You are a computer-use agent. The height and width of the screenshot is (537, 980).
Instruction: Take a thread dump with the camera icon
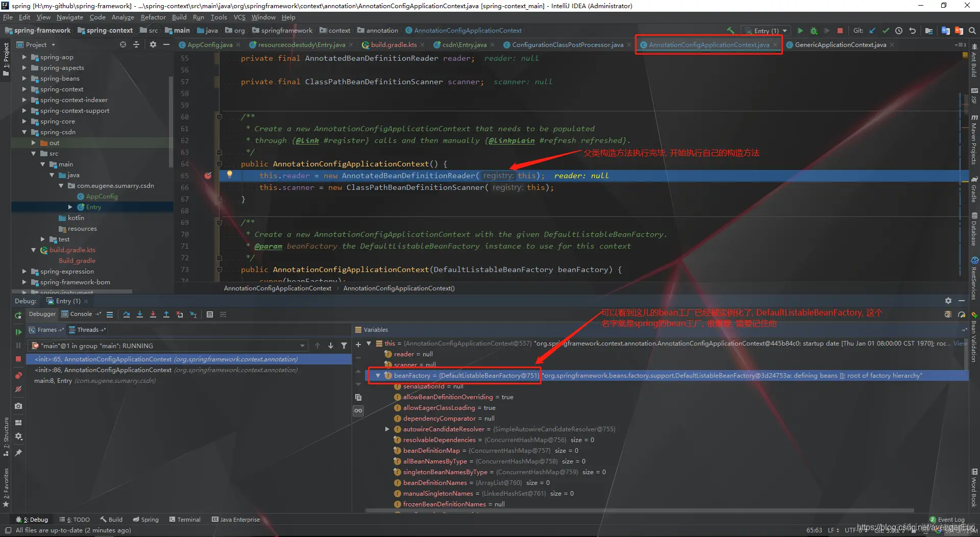pyautogui.click(x=18, y=406)
